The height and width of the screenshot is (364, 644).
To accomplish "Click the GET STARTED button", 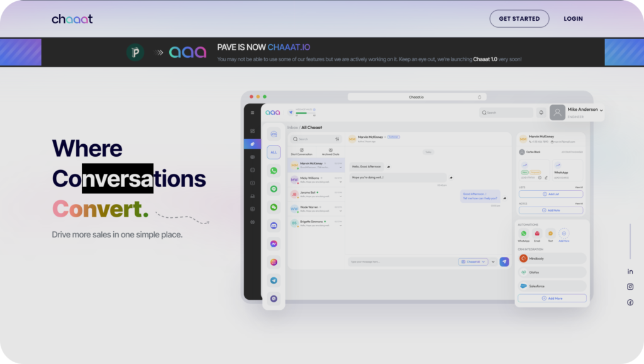I will (x=519, y=18).
